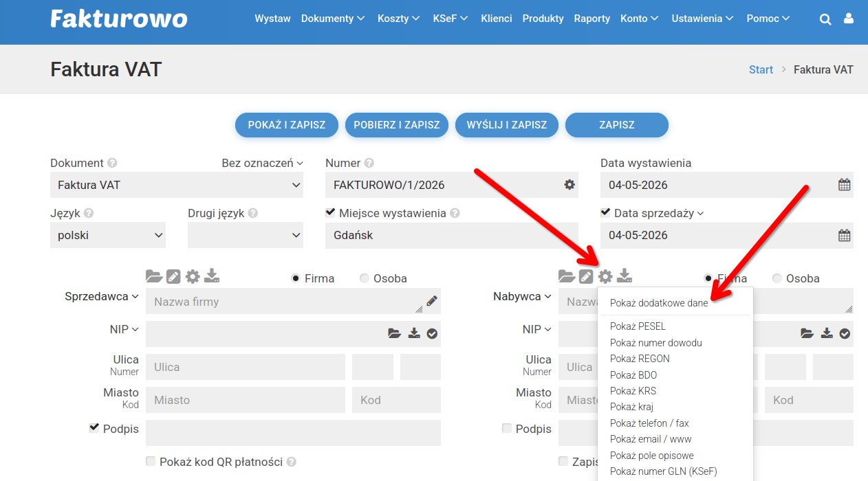Open Język dropdown showing polski
The width and height of the screenshot is (868, 481).
108,235
